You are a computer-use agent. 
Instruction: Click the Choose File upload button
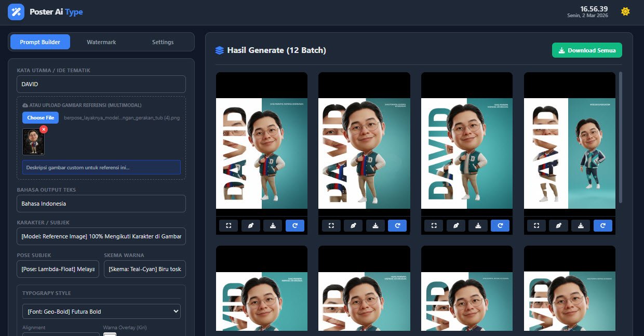pos(41,118)
